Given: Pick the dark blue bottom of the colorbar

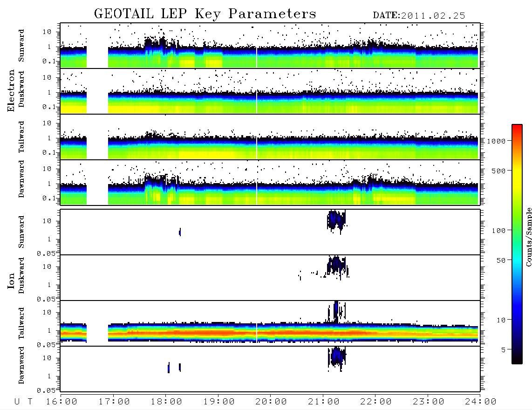Looking at the screenshot, I should click(517, 353).
